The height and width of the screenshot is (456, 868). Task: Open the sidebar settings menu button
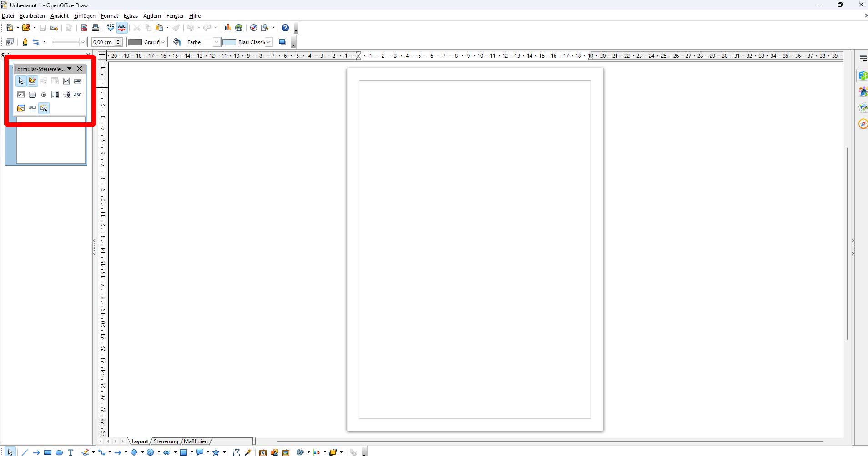[x=863, y=58]
